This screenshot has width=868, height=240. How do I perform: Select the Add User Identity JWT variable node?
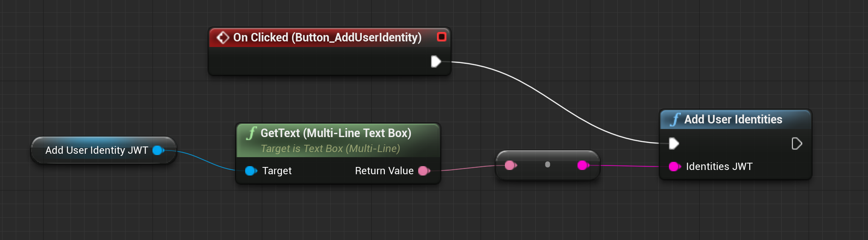[x=97, y=150]
